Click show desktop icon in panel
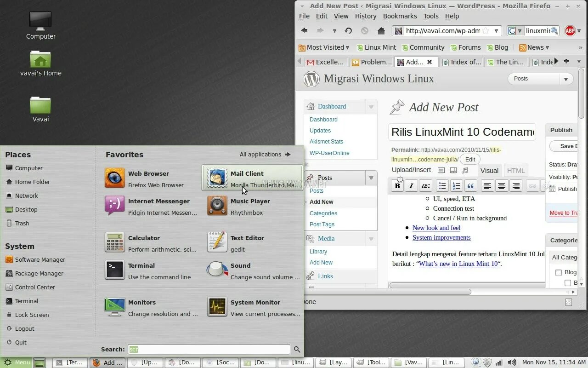 (40, 362)
